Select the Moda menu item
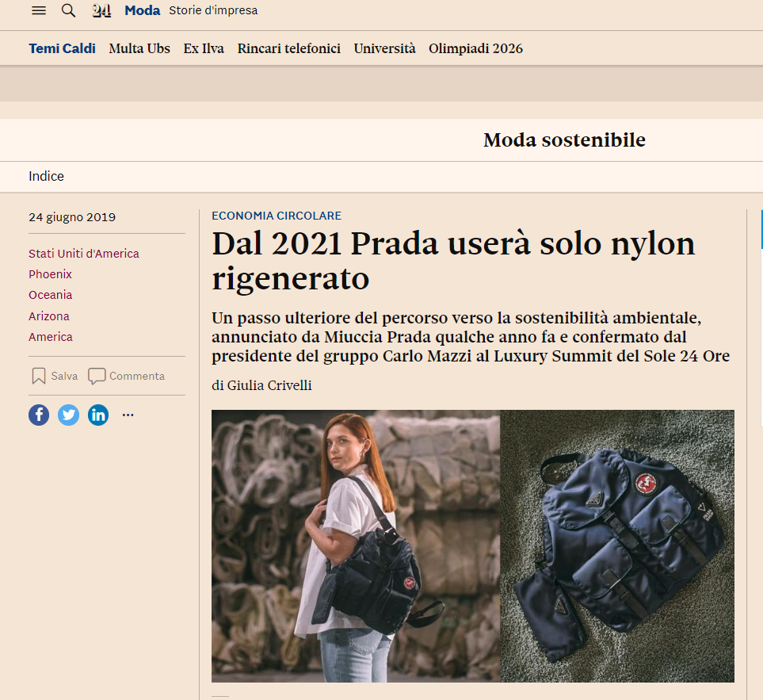The width and height of the screenshot is (763, 700). [x=142, y=10]
